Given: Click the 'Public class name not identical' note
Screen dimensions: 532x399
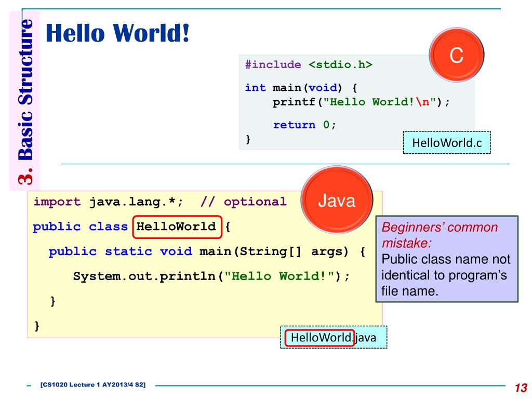Looking at the screenshot, I should pos(446,275).
